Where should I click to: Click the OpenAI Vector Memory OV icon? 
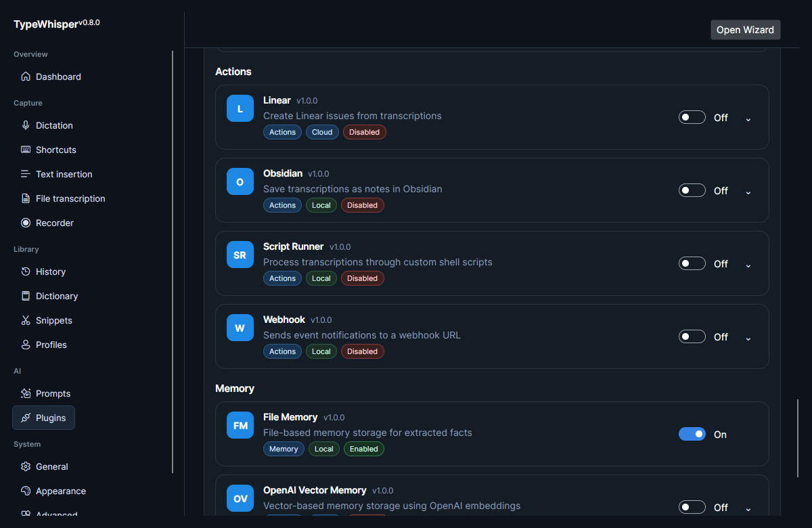240,498
